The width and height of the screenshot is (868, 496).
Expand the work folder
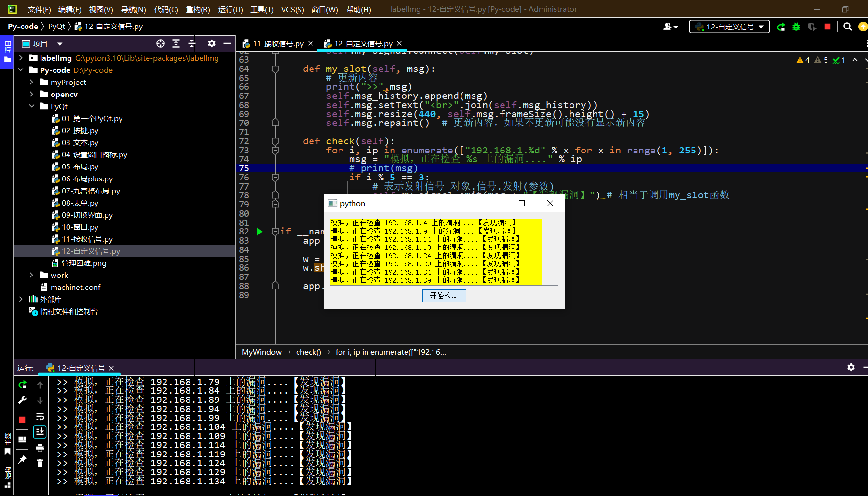tap(32, 275)
